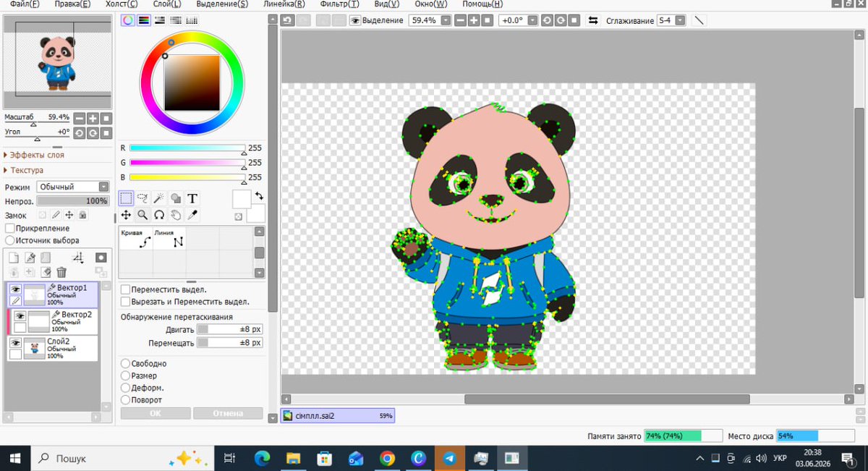Enable the Прикрепление checkbox
Viewport: 868px width, 471px height.
(x=10, y=229)
